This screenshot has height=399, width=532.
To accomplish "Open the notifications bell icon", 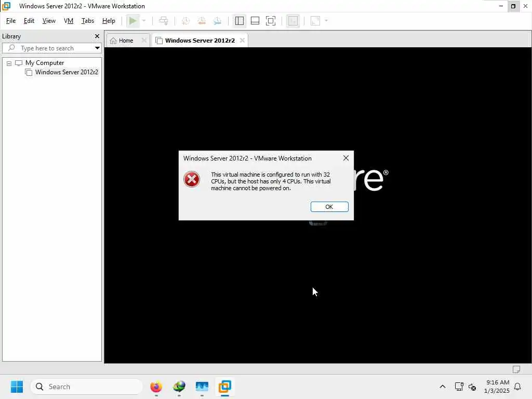I will (518, 387).
